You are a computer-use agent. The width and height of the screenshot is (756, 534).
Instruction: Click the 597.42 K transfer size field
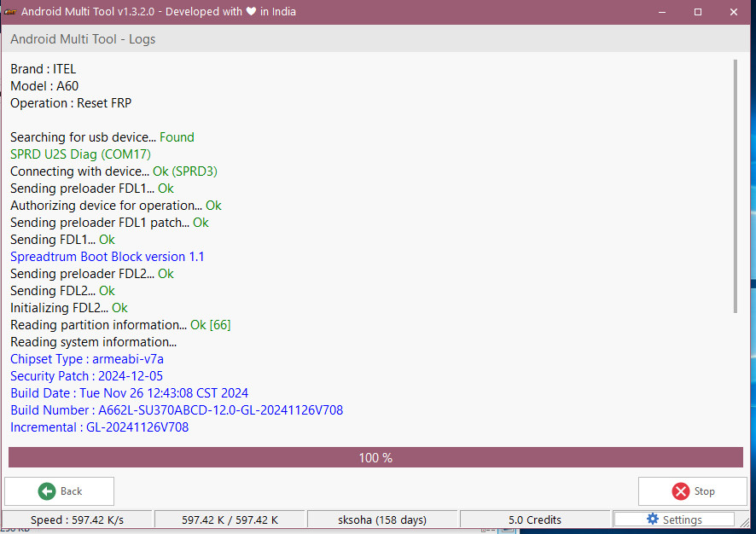230,519
